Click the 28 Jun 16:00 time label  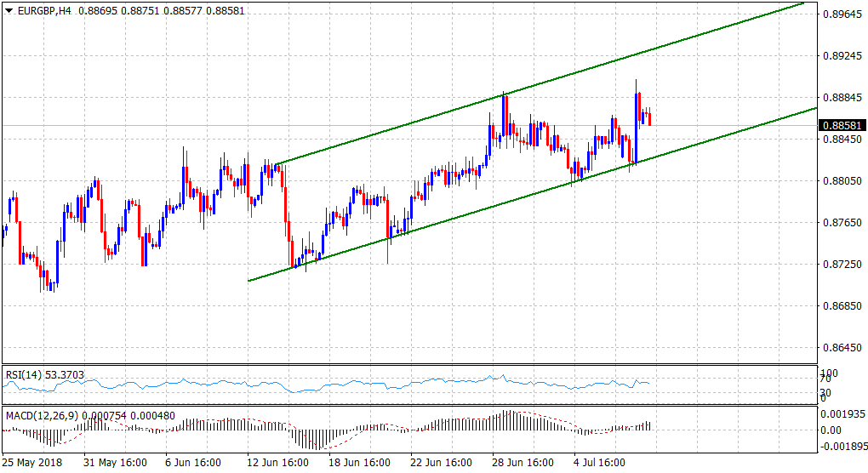click(x=523, y=464)
